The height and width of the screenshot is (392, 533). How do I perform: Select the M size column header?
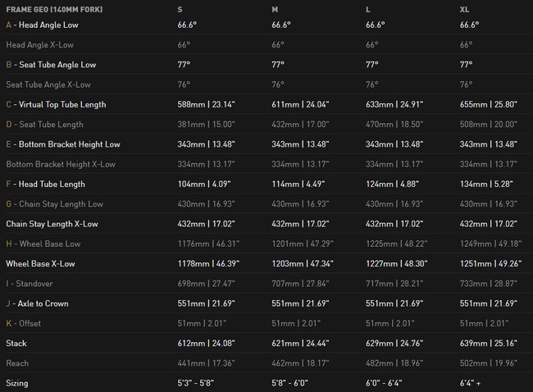click(275, 10)
